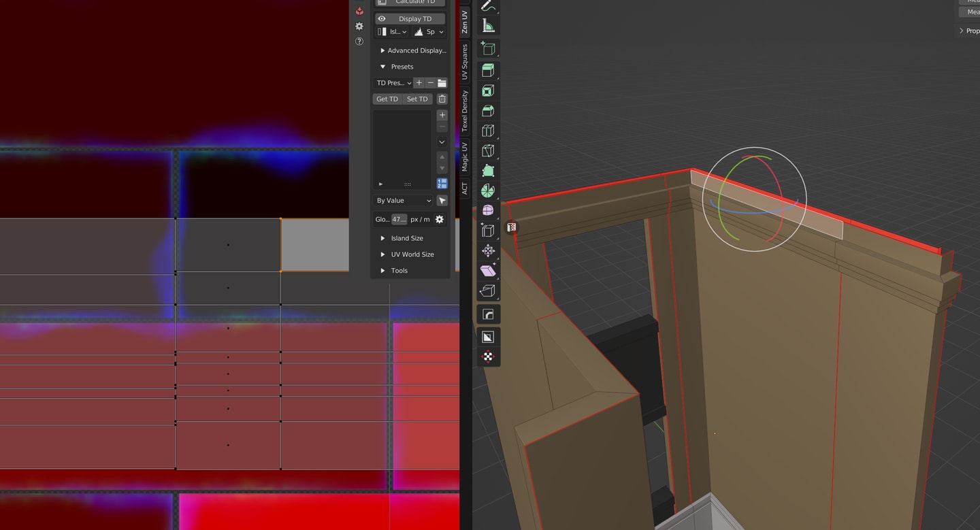Select the Loop Cut tool
Screen dimensions: 980x530
point(488,131)
